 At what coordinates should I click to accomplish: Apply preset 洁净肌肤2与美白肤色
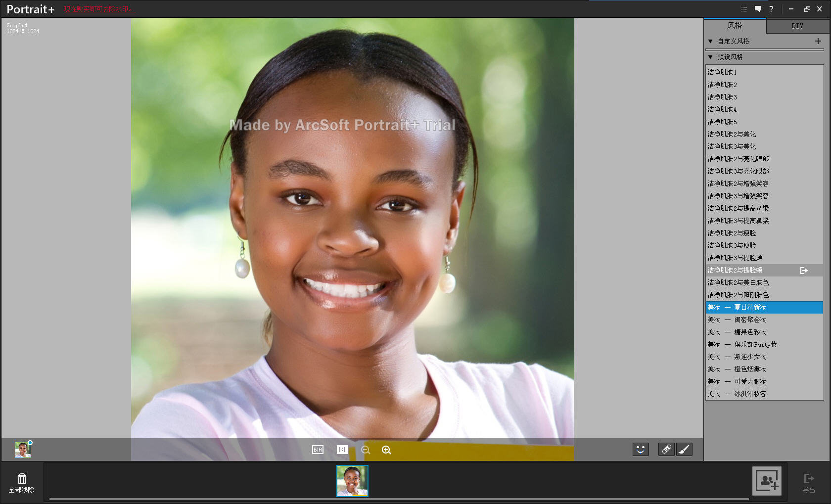[x=764, y=282]
